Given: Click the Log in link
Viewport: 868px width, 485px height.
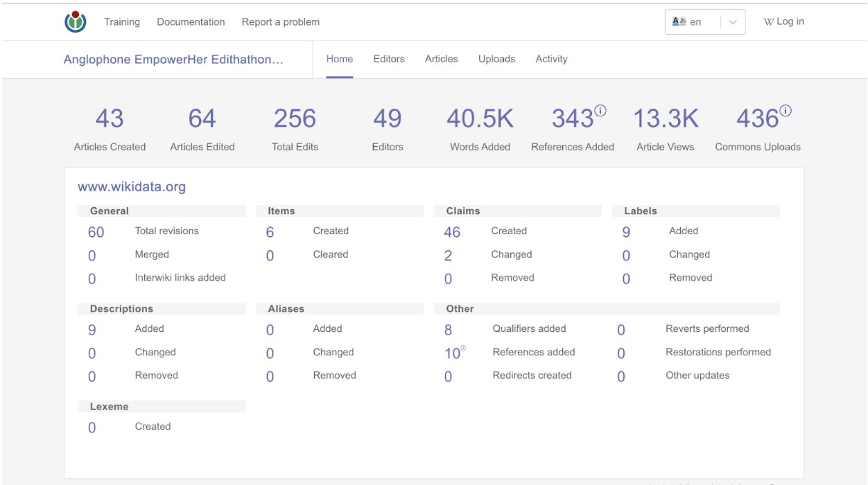Looking at the screenshot, I should click(784, 21).
